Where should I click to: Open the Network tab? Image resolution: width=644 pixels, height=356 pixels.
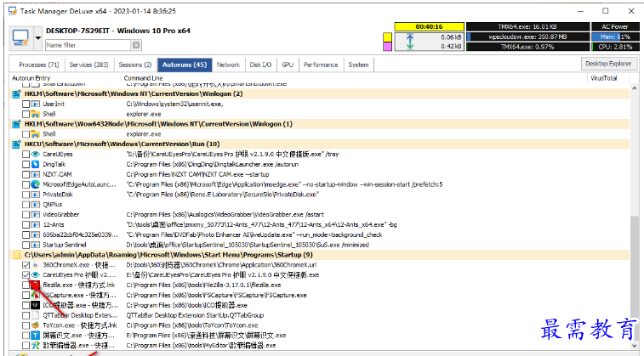[x=228, y=65]
